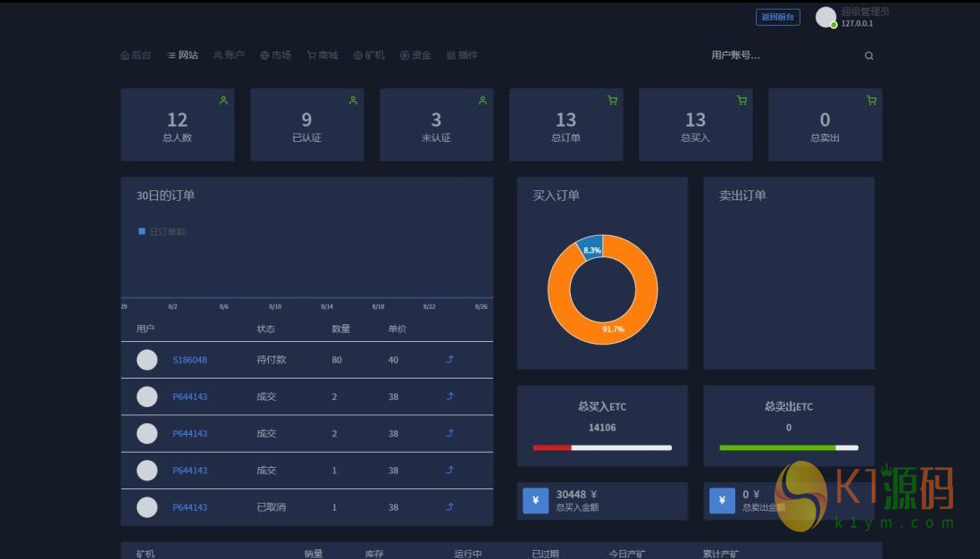This screenshot has height=559, width=980.
Task: Open P644143 link in the 已取消 row
Action: (x=190, y=508)
